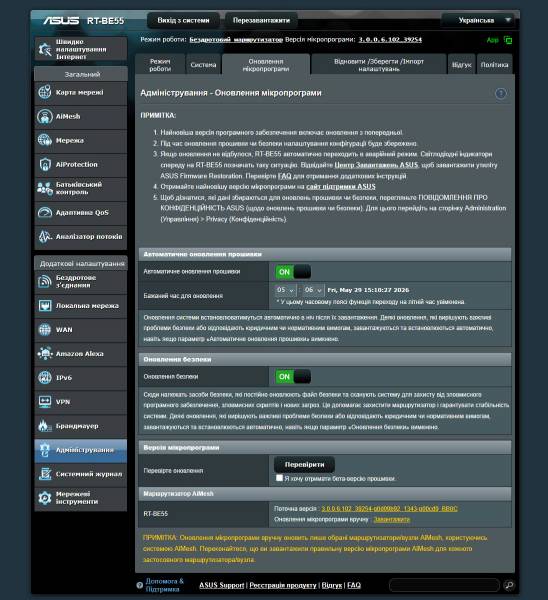Click the Перевірити update button
The width and height of the screenshot is (548, 600).
(x=304, y=465)
